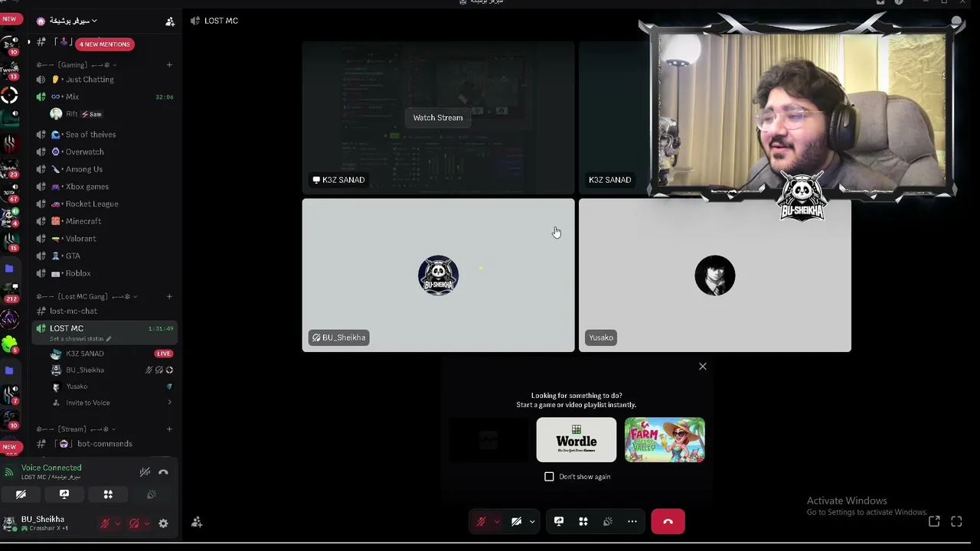Unmute microphone in the BU_Sheikha user panel

(x=105, y=523)
